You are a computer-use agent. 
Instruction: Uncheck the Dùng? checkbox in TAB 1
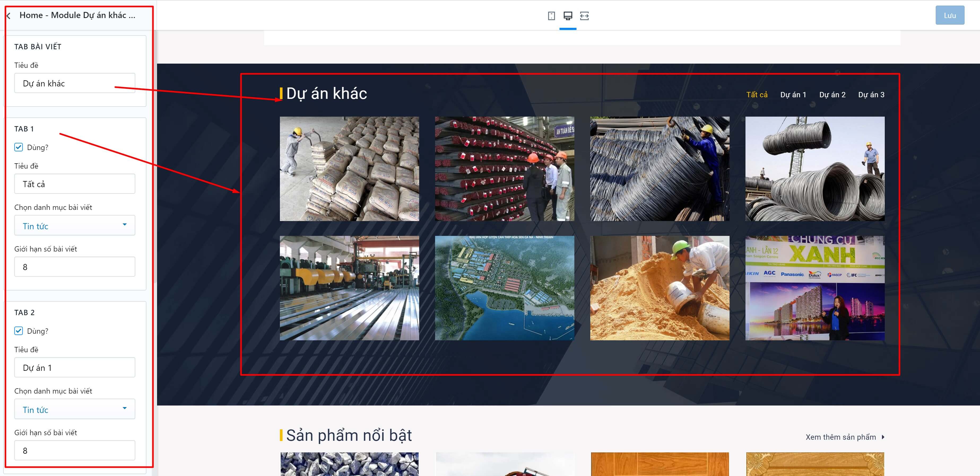pos(19,147)
